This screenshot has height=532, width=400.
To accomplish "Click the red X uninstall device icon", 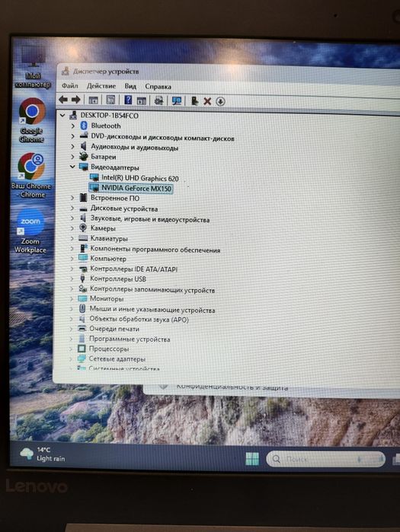I will (207, 101).
